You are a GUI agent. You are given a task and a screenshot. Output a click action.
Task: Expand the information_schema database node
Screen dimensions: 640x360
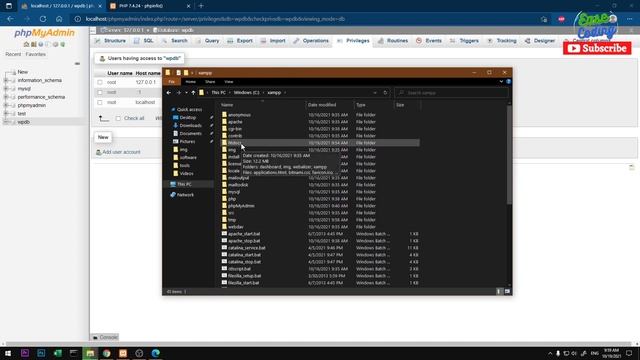tap(6, 80)
